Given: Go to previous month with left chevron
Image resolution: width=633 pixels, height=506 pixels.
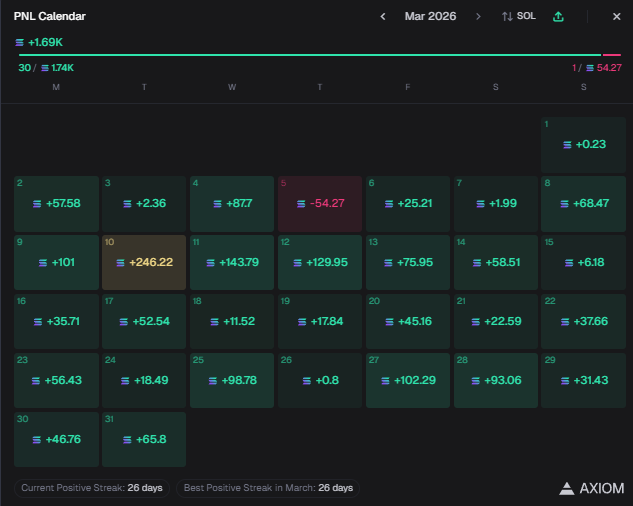Looking at the screenshot, I should click(383, 17).
